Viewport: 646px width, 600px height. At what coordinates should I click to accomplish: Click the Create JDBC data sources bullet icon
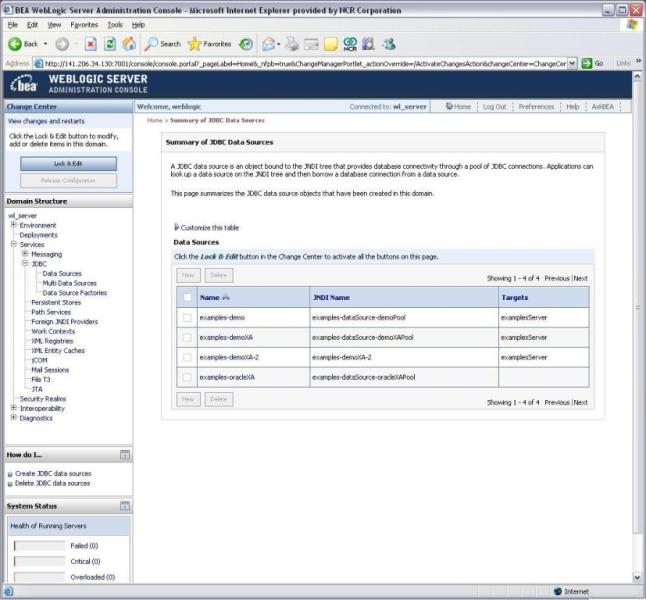10,474
